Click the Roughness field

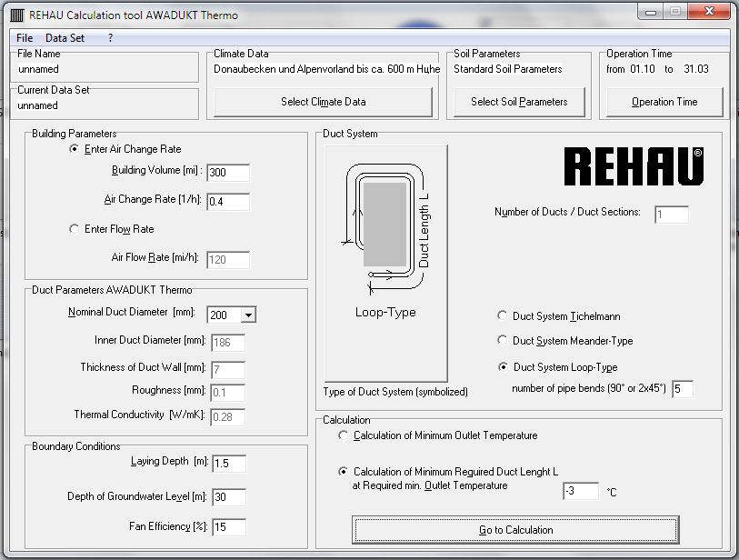[x=228, y=392]
